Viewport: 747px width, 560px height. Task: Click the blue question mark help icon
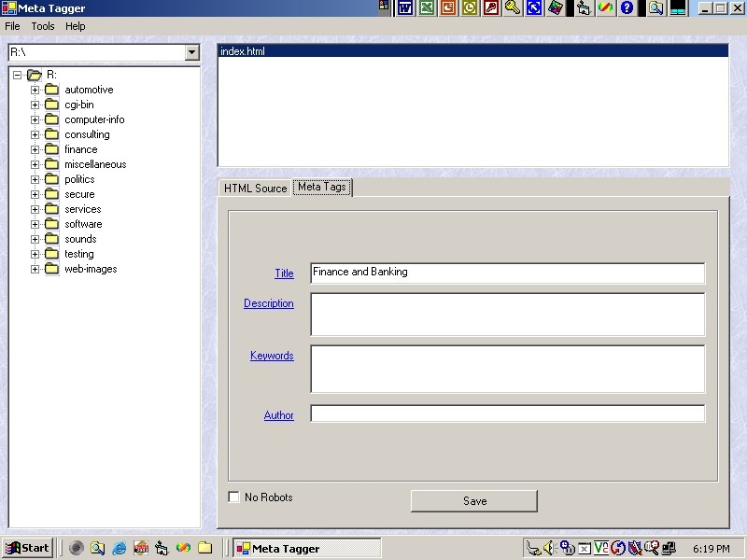pyautogui.click(x=627, y=7)
